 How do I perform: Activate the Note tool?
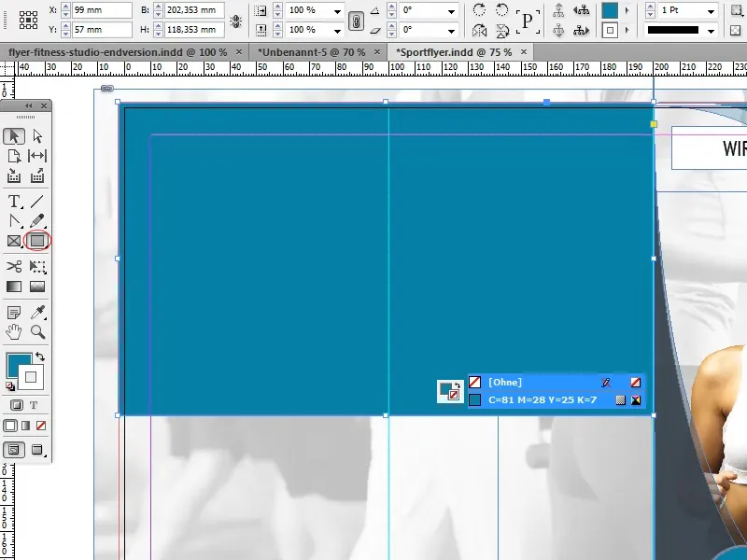pyautogui.click(x=14, y=313)
